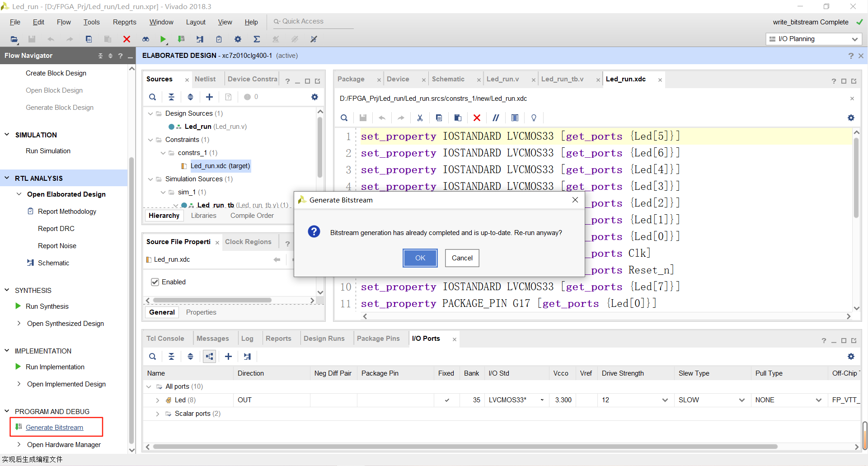
Task: Open the I/O Planning layout dropdown
Action: [x=814, y=39]
